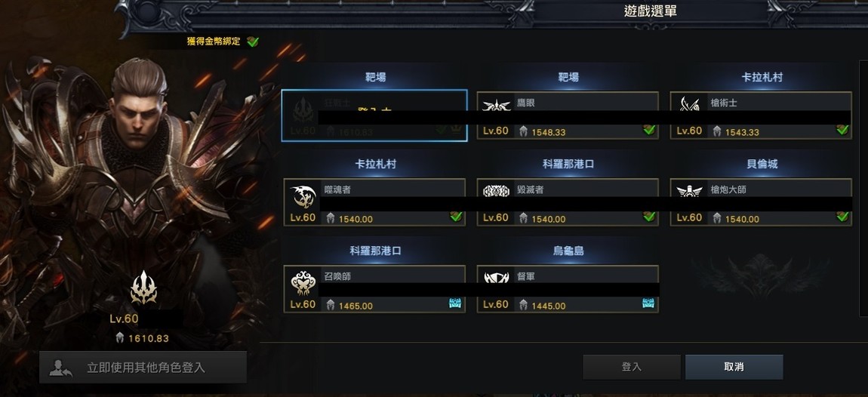Click the Souleater (噬魂者) class icon
The width and height of the screenshot is (868, 397).
click(303, 196)
